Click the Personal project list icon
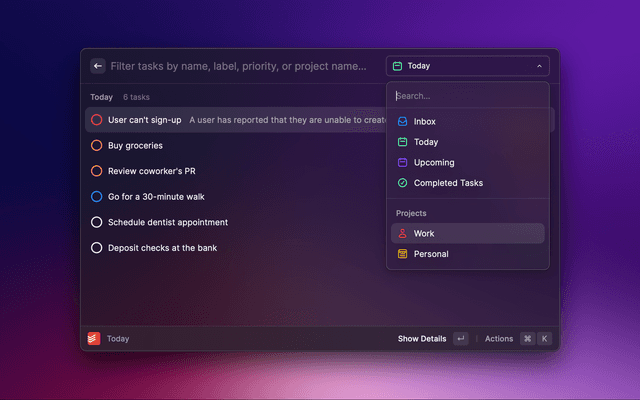Image resolution: width=640 pixels, height=400 pixels. pos(402,254)
